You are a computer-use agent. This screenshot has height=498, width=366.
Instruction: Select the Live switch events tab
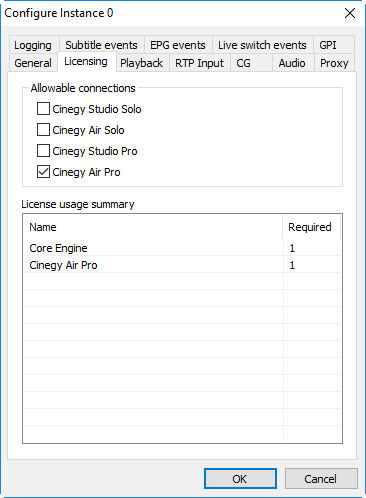coord(262,45)
